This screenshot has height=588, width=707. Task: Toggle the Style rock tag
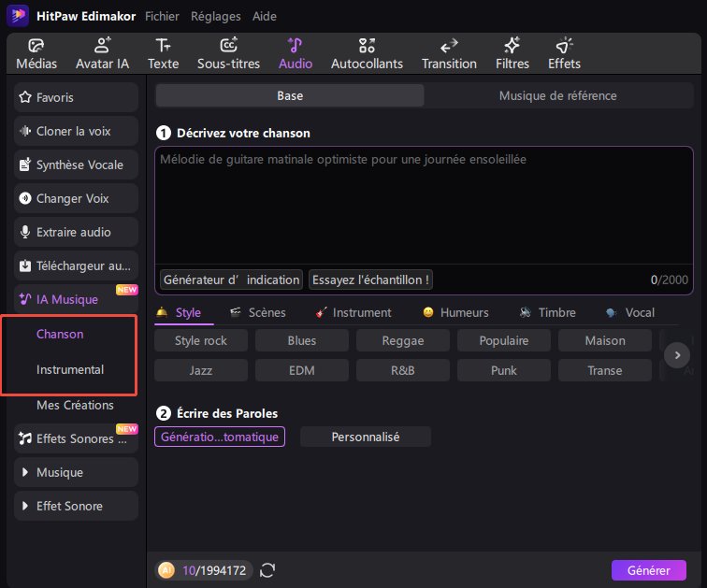[x=201, y=340]
